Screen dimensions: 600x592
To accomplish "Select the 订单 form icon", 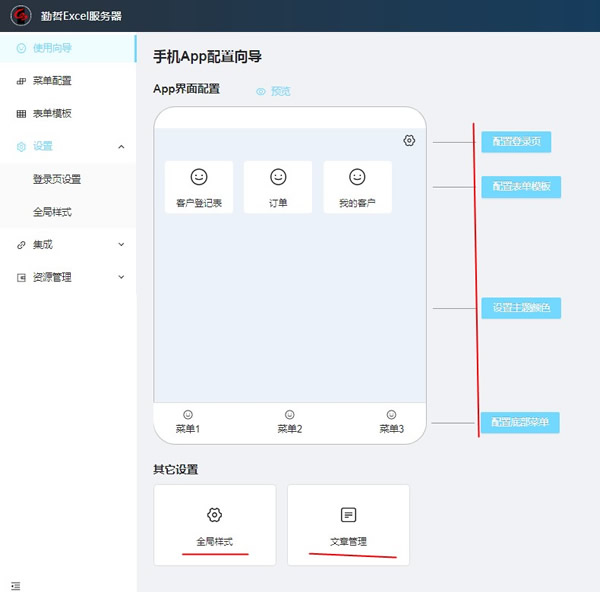I will tap(278, 177).
